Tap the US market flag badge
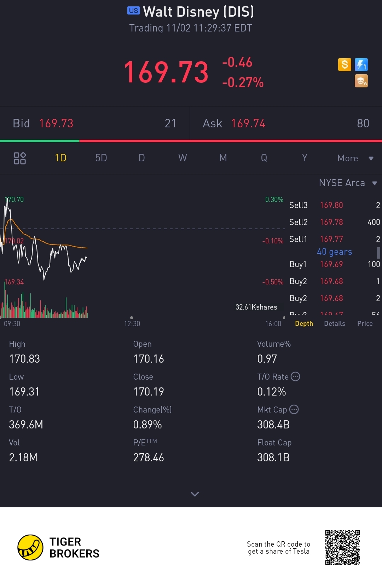382x588 pixels. pyautogui.click(x=133, y=11)
